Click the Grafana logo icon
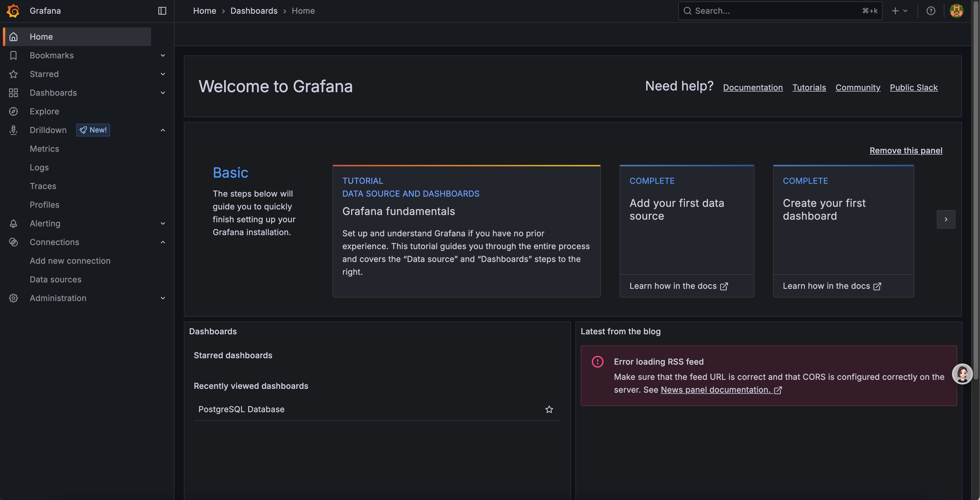 [x=13, y=11]
